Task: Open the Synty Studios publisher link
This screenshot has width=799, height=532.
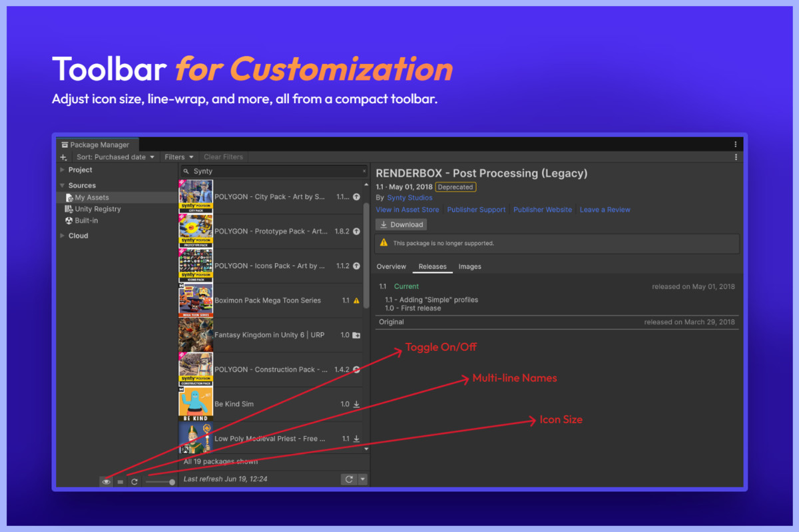Action: pos(409,198)
